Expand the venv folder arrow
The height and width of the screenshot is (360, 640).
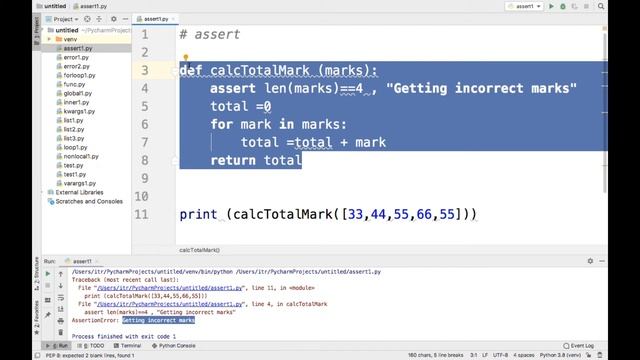49,39
